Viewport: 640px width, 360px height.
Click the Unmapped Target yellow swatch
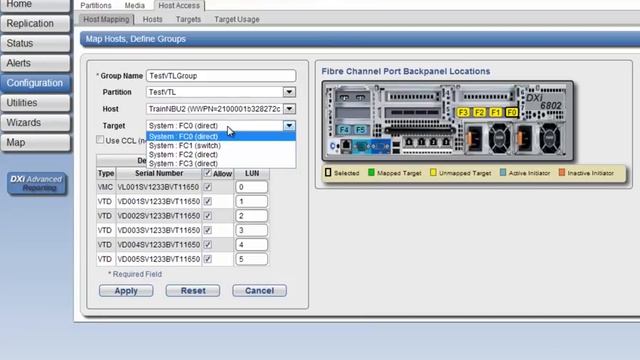click(433, 172)
